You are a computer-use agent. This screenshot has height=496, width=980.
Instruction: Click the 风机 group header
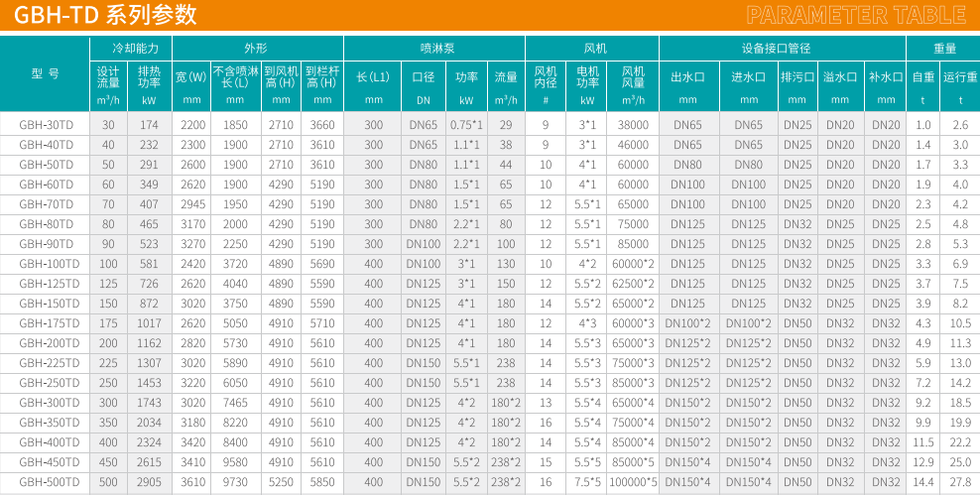(595, 48)
